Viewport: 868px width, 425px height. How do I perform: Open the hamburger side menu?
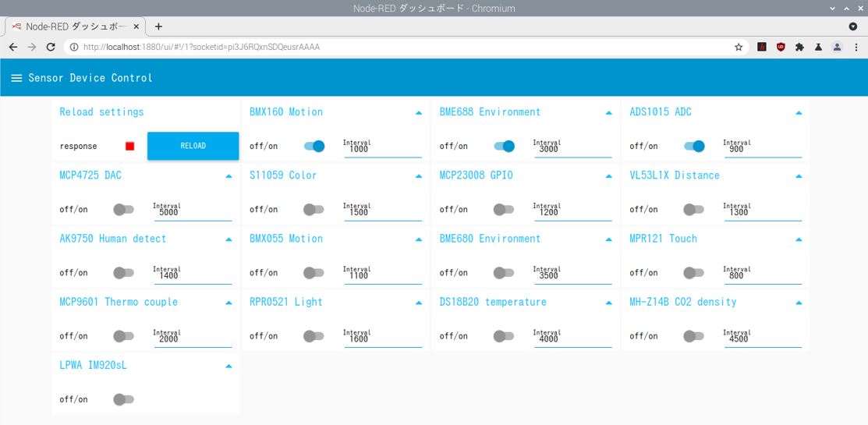pos(16,78)
